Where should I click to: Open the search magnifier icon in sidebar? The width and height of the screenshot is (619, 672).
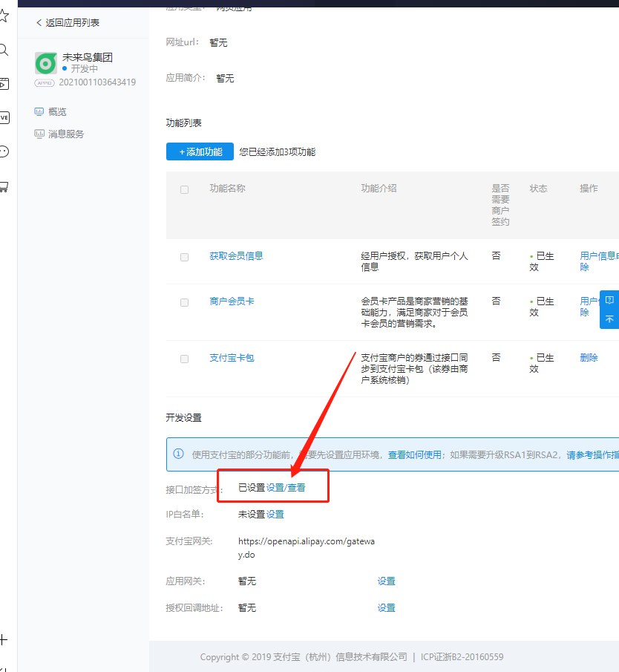coord(4,50)
